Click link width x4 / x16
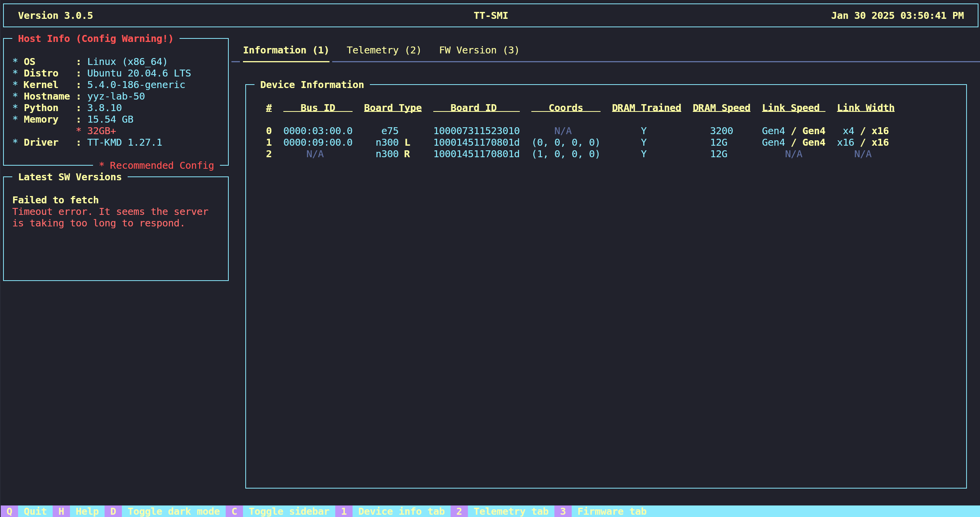The image size is (980, 517). (x=866, y=131)
